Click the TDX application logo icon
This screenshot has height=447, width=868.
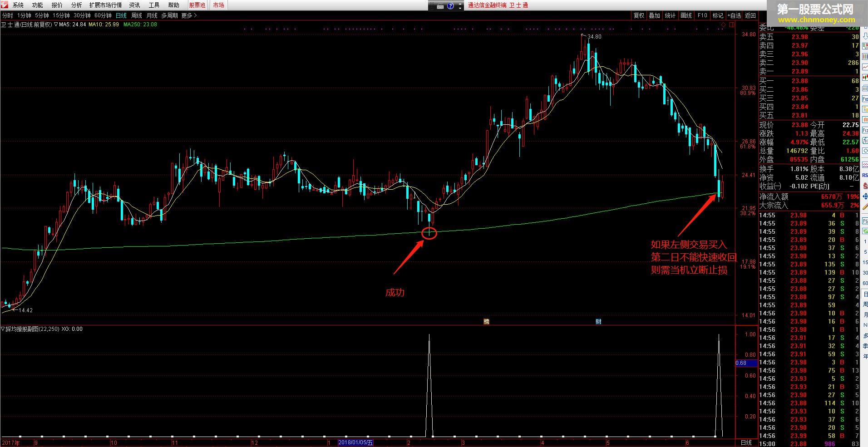coord(4,5)
